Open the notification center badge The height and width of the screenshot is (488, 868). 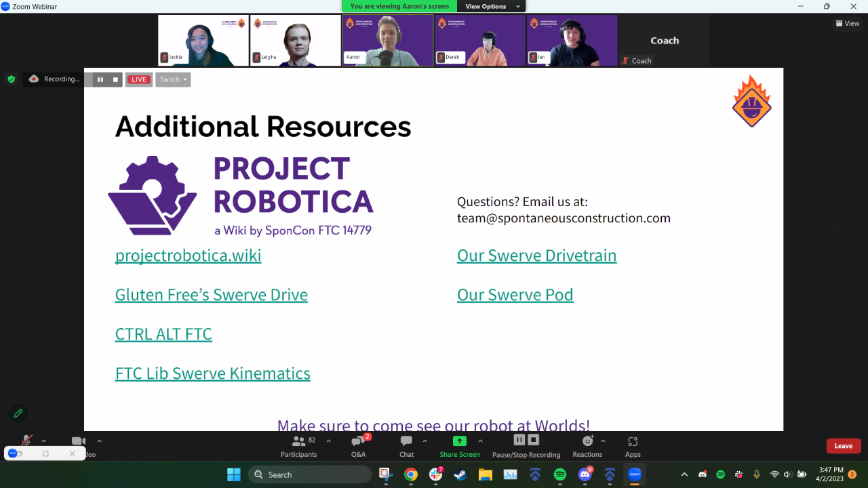click(x=852, y=474)
